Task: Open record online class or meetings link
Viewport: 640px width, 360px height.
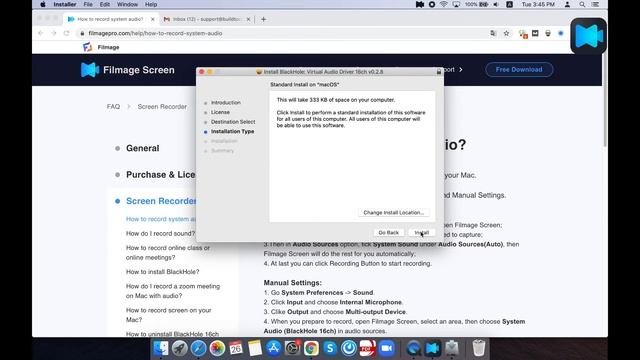Action: point(168,253)
